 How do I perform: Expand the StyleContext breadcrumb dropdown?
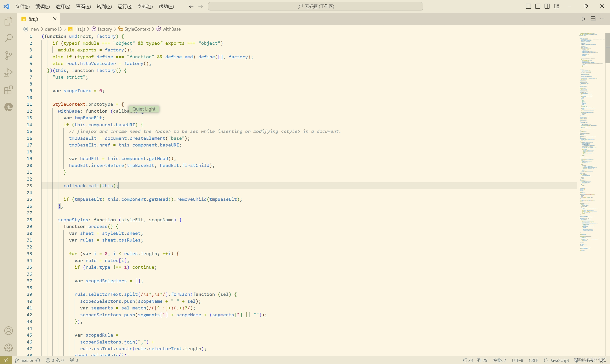pos(137,29)
